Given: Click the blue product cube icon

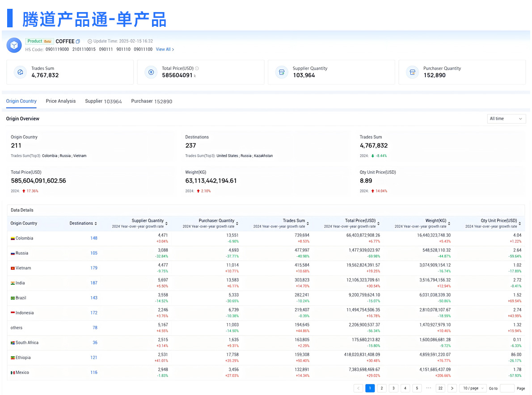Looking at the screenshot, I should click(14, 45).
